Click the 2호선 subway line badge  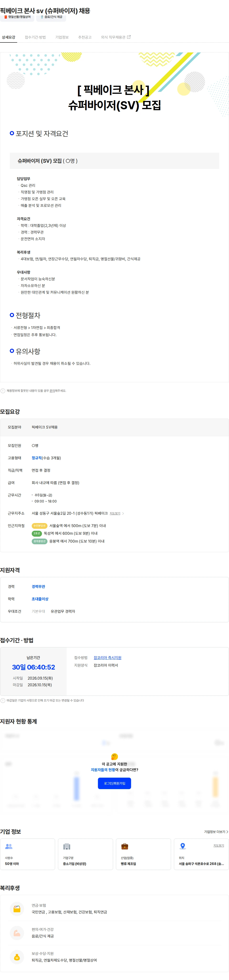pyautogui.click(x=37, y=533)
